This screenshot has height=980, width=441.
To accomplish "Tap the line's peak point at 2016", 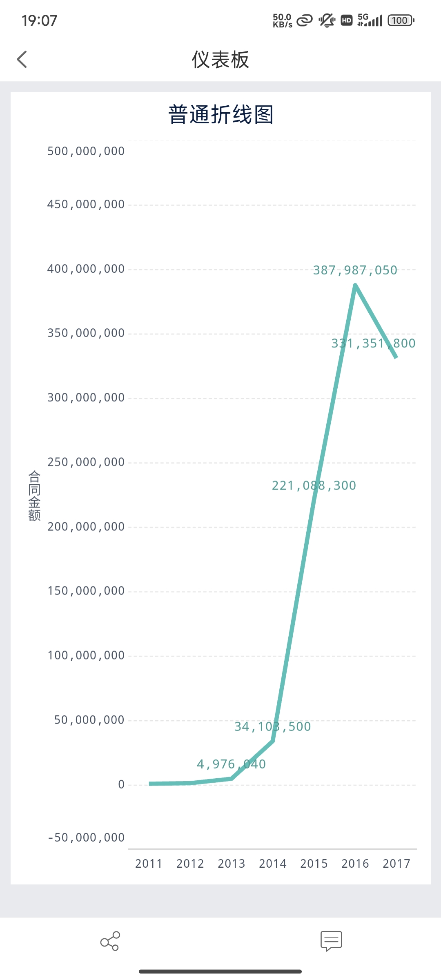I will point(355,285).
